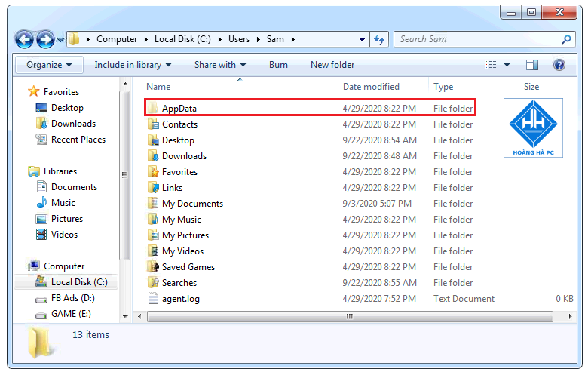The width and height of the screenshot is (588, 375).
Task: Select Local Disk (C:) in navigation pane
Action: pyautogui.click(x=66, y=282)
